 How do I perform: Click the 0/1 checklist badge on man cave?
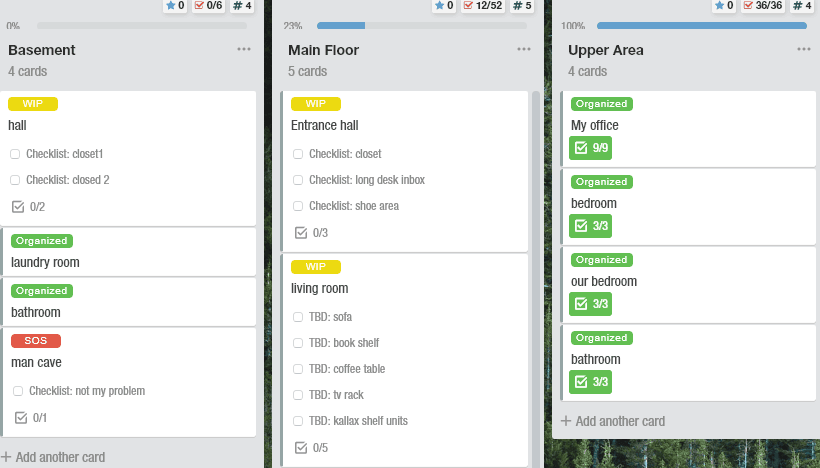[30, 417]
